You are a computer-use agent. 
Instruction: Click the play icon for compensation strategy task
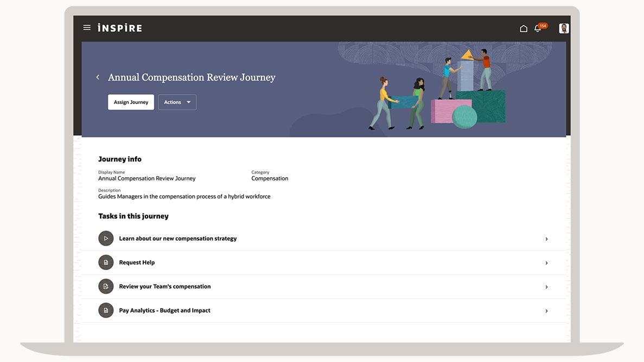click(106, 238)
